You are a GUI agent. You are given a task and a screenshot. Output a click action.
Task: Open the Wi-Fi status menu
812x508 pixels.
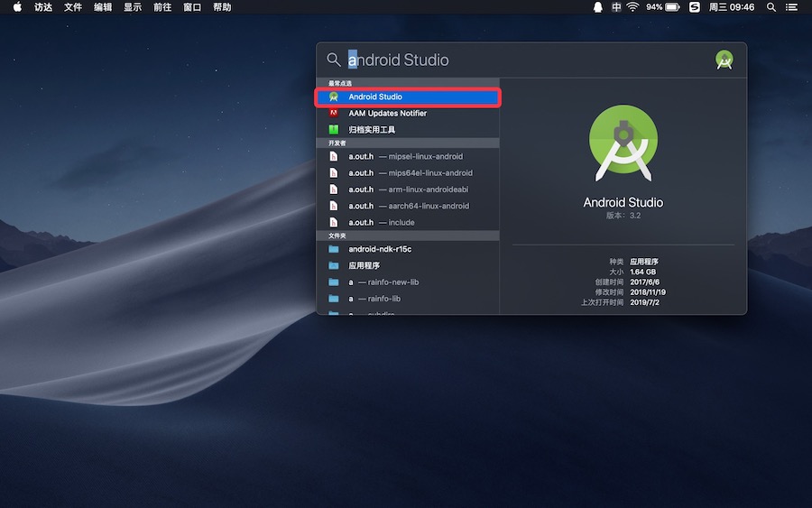[x=632, y=7]
